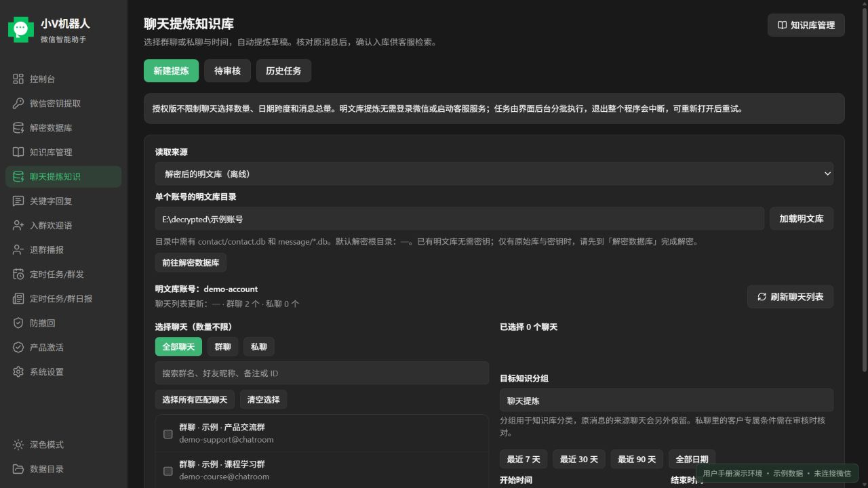Click the 清空选择 button
The image size is (868, 488).
[x=263, y=399]
